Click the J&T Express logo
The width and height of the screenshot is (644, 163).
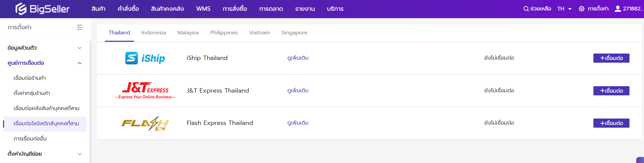coord(145,91)
